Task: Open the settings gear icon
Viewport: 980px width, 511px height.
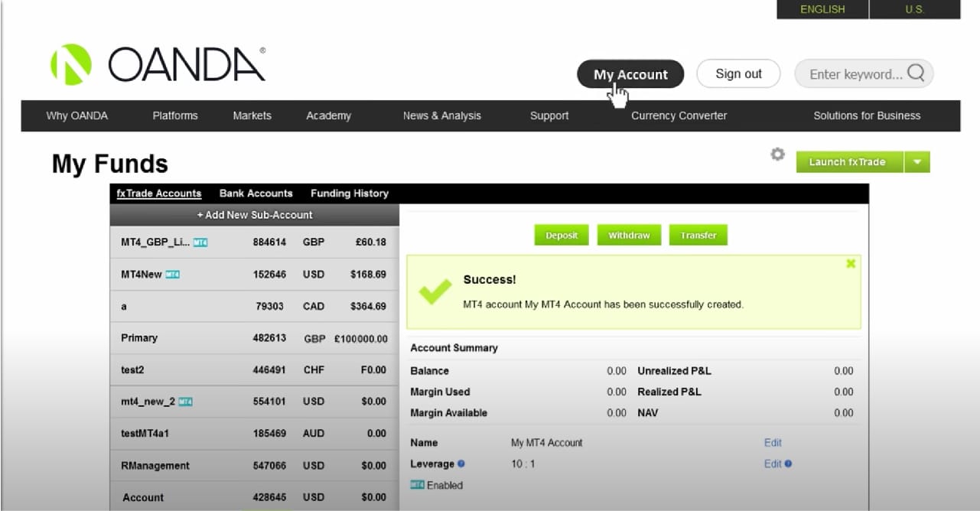Action: point(777,155)
